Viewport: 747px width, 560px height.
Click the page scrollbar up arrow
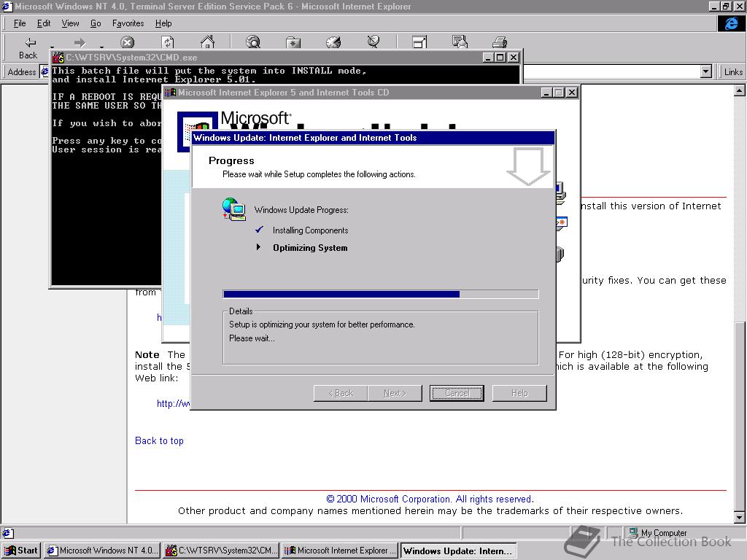(x=740, y=90)
